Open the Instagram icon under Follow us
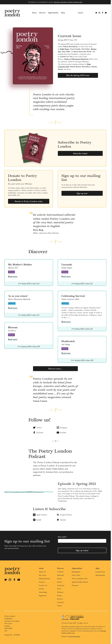Image resolution: width=112 pixels, height=644 pixels. point(58,428)
